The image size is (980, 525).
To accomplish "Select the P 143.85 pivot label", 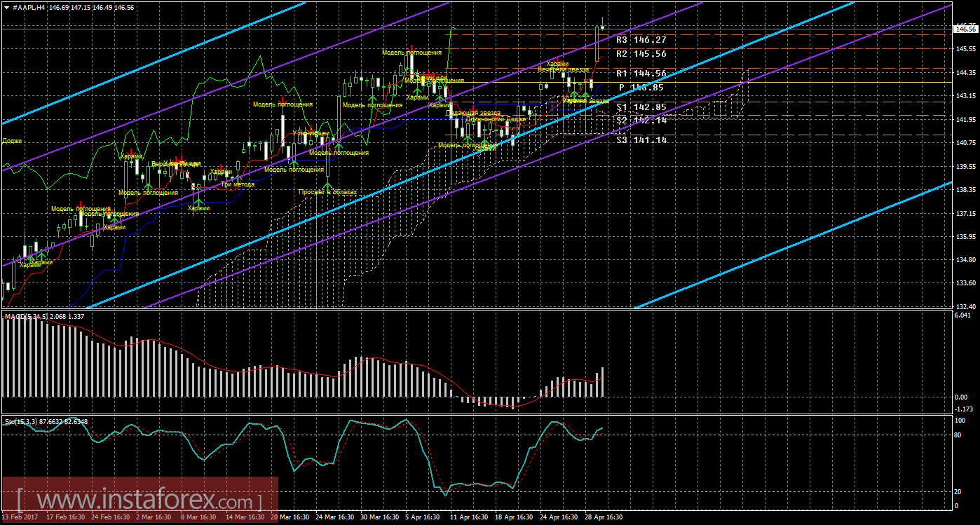I will click(x=641, y=88).
